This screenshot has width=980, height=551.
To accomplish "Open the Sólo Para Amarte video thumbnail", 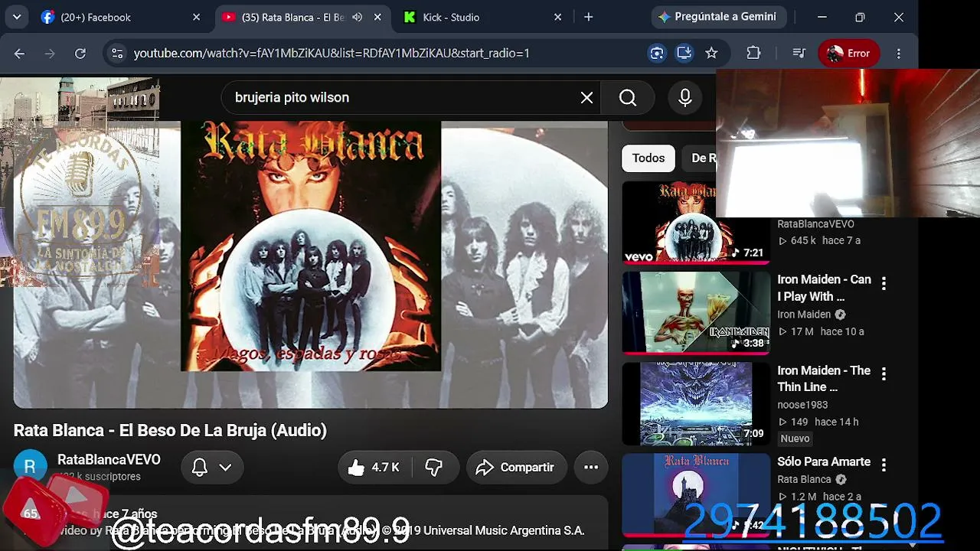I will [x=695, y=494].
